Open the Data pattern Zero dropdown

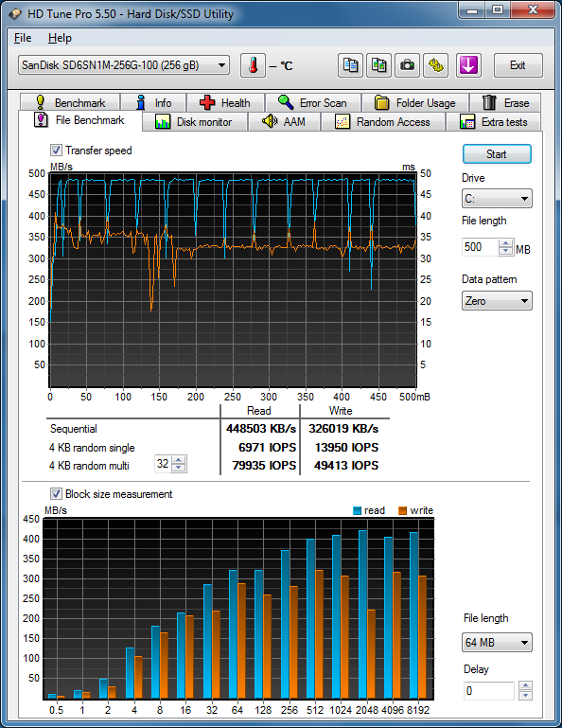tap(497, 301)
